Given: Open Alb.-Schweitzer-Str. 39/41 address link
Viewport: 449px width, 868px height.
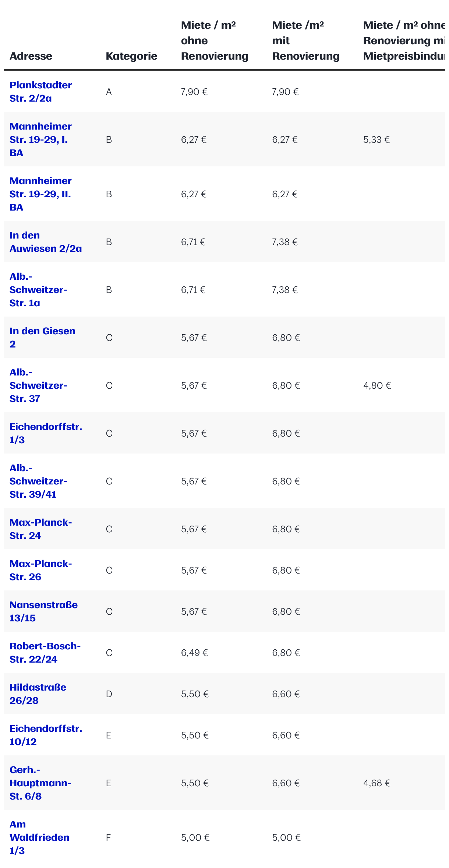Looking at the screenshot, I should (38, 481).
